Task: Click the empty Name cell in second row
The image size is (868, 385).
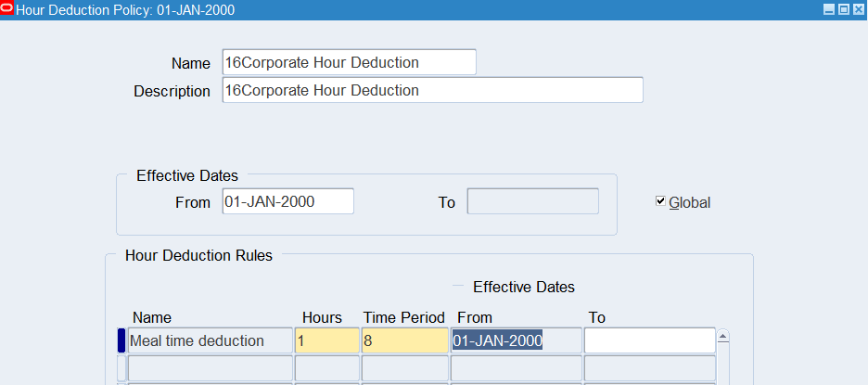Action: [x=209, y=367]
